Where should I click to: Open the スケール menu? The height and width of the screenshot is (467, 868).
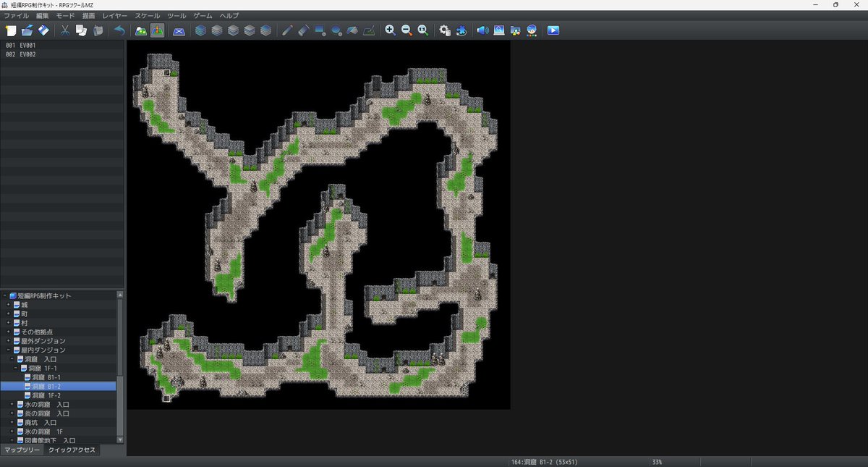coord(148,15)
